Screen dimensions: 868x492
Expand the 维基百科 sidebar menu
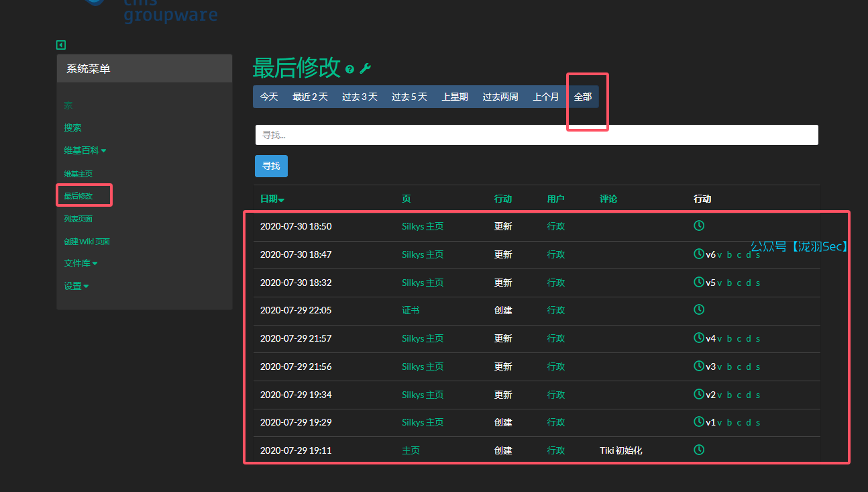pyautogui.click(x=85, y=150)
